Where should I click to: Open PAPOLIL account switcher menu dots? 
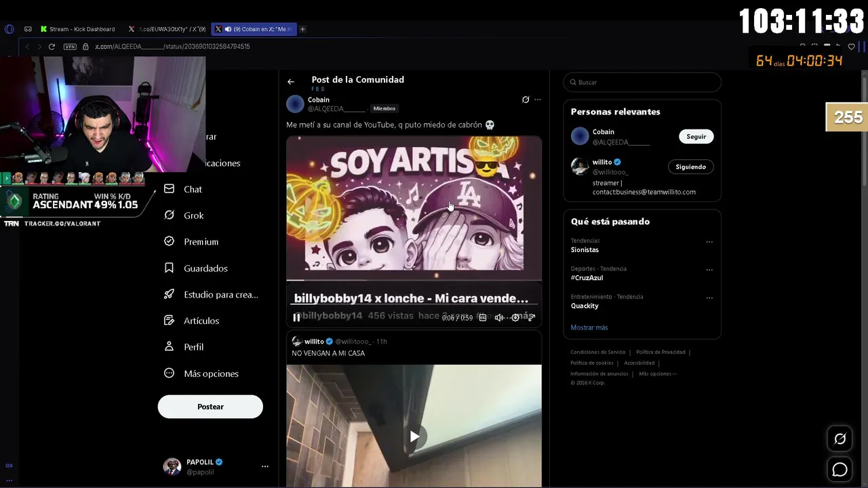265,466
